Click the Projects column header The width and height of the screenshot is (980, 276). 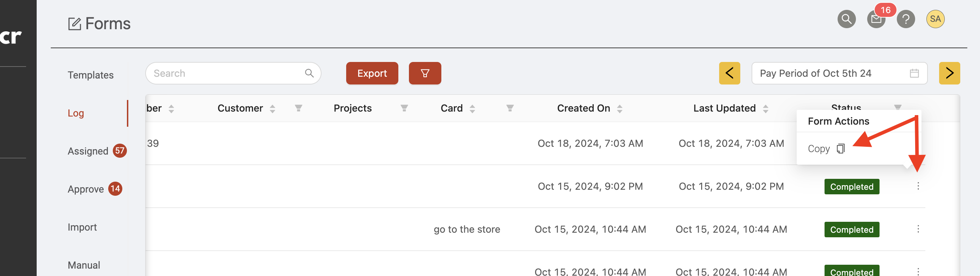click(x=353, y=108)
